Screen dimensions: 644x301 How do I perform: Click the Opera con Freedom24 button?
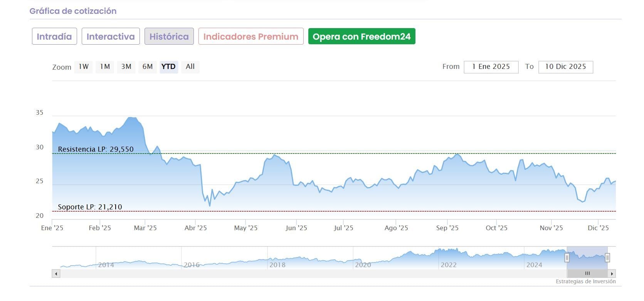pos(362,37)
